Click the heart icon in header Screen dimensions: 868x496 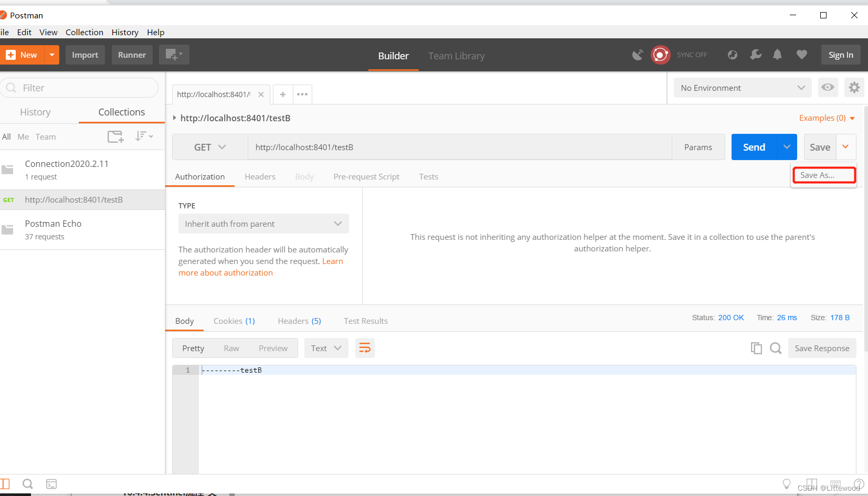coord(801,55)
